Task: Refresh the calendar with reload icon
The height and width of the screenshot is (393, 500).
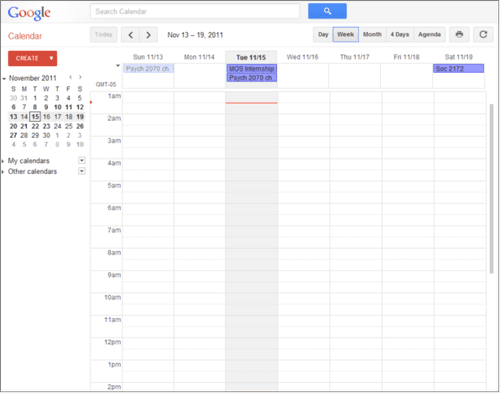Action: click(483, 34)
